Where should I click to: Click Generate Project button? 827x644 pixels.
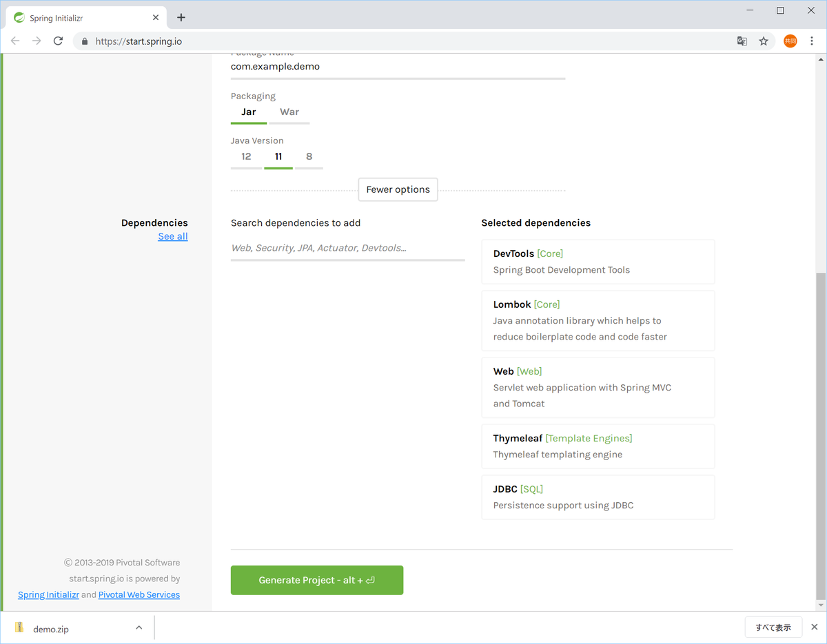pos(317,580)
